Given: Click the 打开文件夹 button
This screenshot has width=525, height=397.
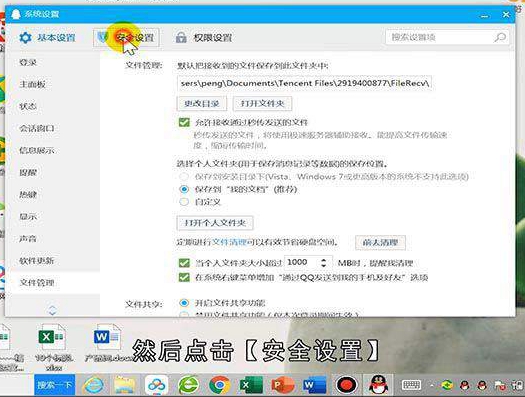Looking at the screenshot, I should click(x=262, y=103).
